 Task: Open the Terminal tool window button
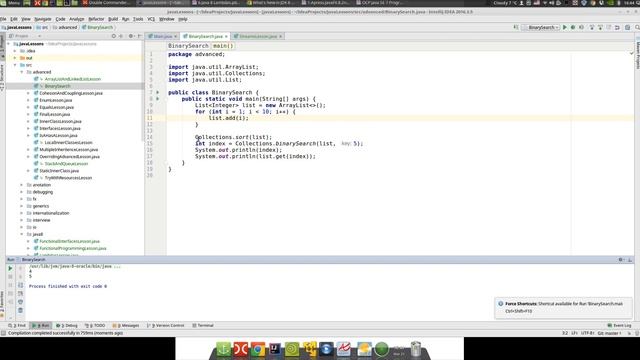pos(203,326)
